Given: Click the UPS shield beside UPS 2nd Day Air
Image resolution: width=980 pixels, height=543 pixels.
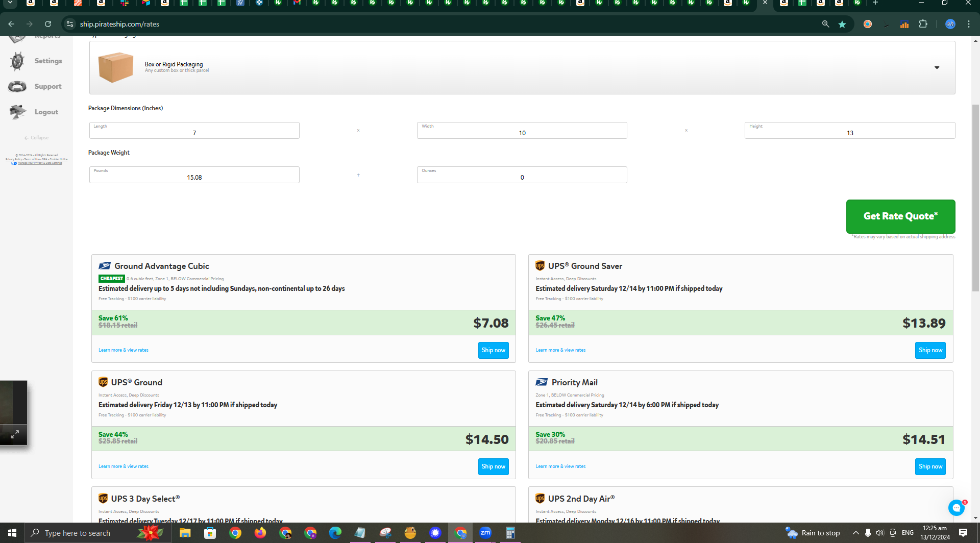Looking at the screenshot, I should (x=540, y=499).
